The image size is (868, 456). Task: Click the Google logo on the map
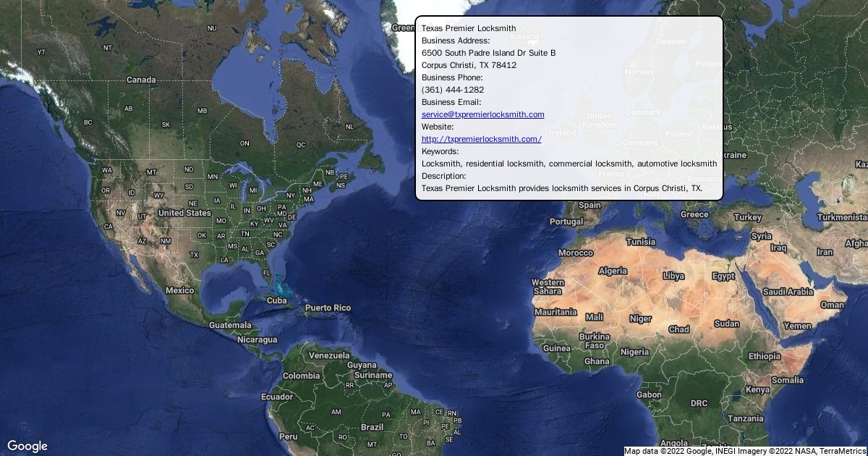click(x=27, y=446)
